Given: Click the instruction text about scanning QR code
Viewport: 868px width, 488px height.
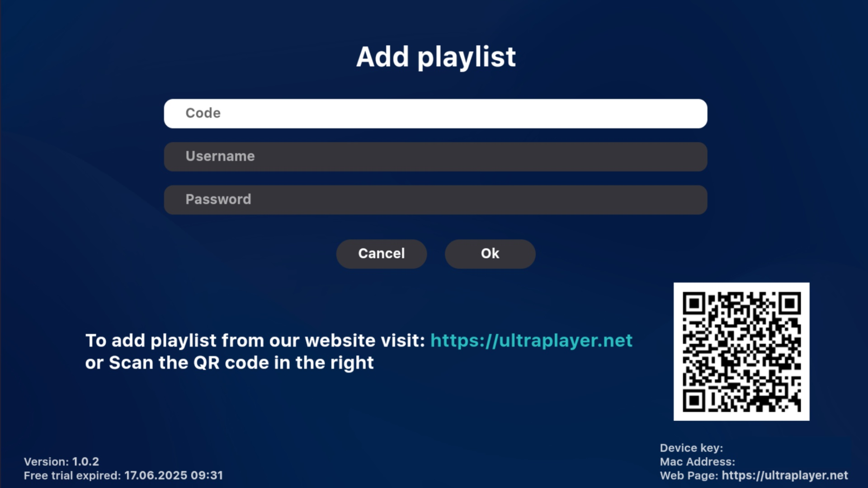Looking at the screenshot, I should pos(229,362).
